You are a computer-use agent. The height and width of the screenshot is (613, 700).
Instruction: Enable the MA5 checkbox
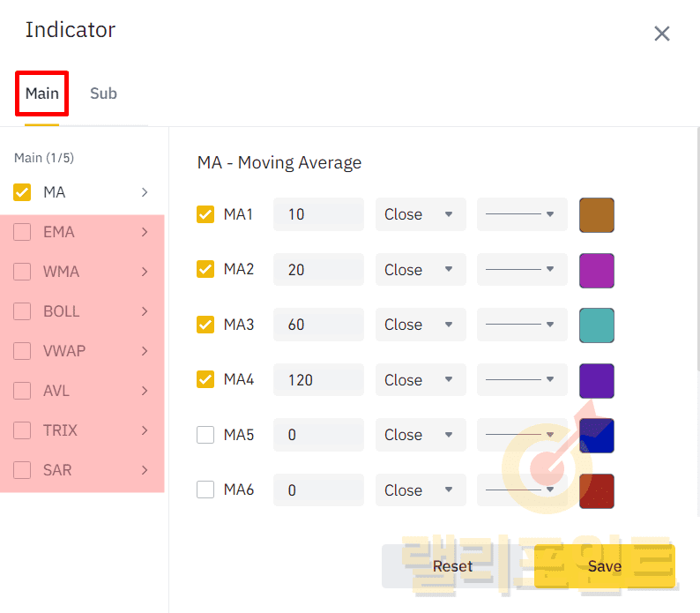click(x=205, y=435)
